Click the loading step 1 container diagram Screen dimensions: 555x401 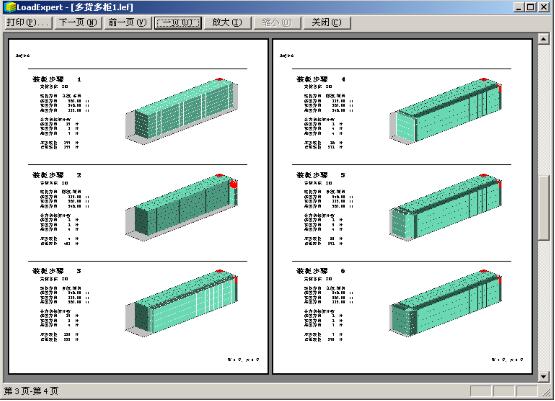(x=182, y=111)
